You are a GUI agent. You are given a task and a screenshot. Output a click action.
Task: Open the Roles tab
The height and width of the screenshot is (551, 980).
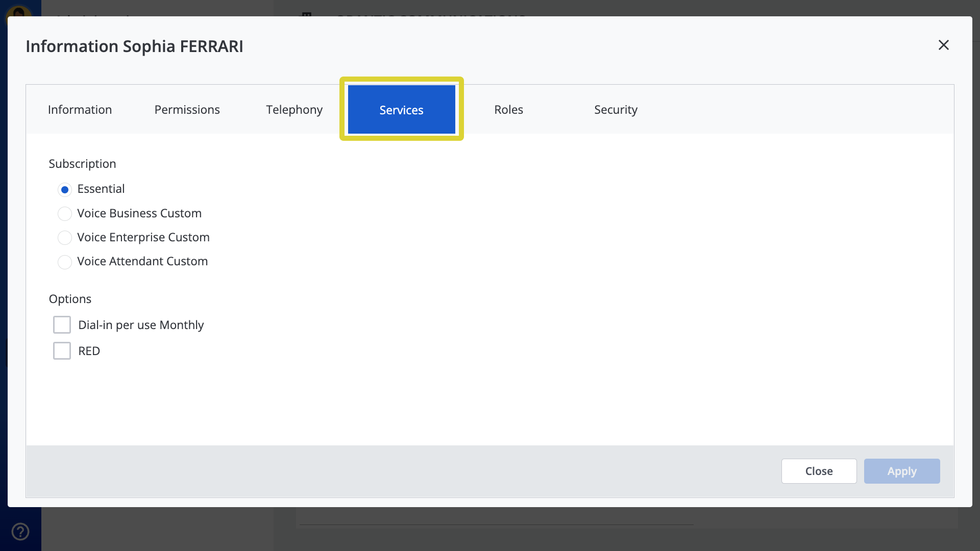(x=508, y=109)
